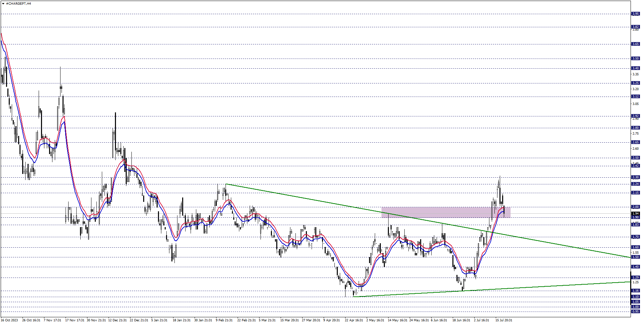
Task: Click the 2.65 price level label
Action: click(x=635, y=142)
